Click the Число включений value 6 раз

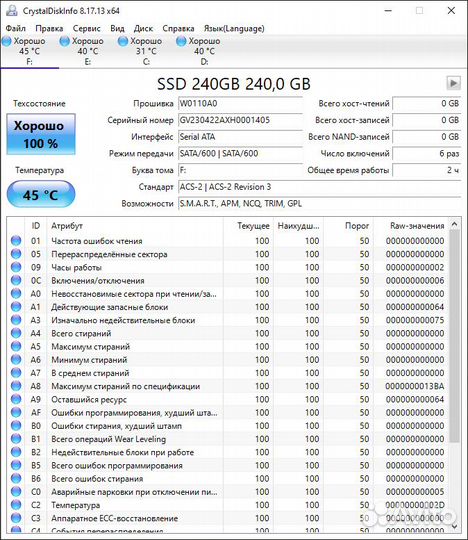point(427,153)
